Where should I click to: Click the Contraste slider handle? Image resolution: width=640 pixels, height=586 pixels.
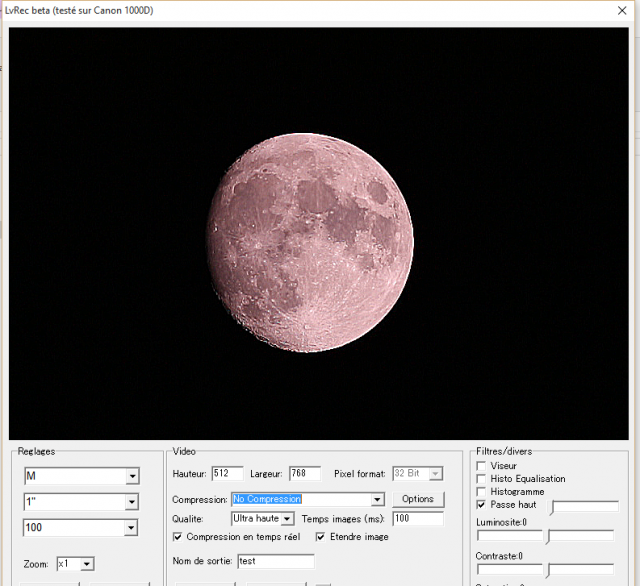549,570
